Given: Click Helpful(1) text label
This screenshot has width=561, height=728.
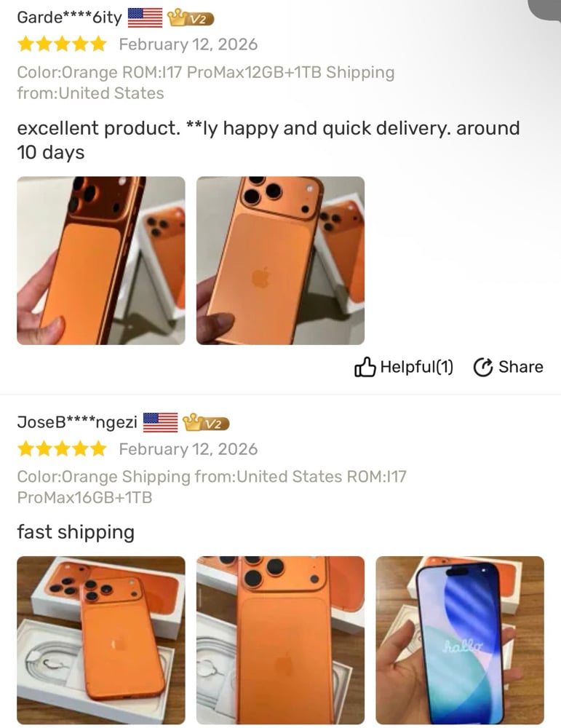Looking at the screenshot, I should click(417, 367).
